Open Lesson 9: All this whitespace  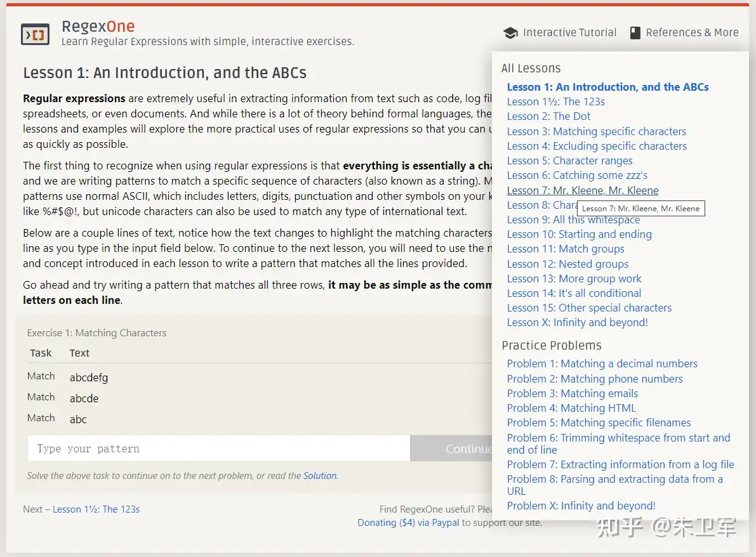click(x=573, y=220)
